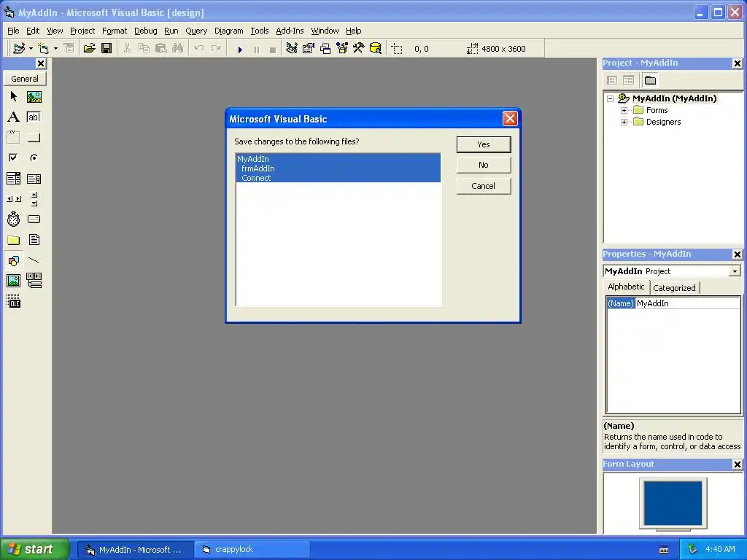Click the (Name) property value field

click(687, 303)
